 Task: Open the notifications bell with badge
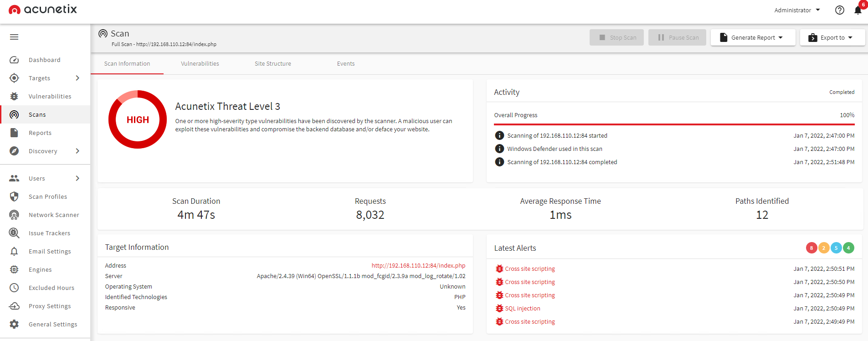click(x=858, y=9)
